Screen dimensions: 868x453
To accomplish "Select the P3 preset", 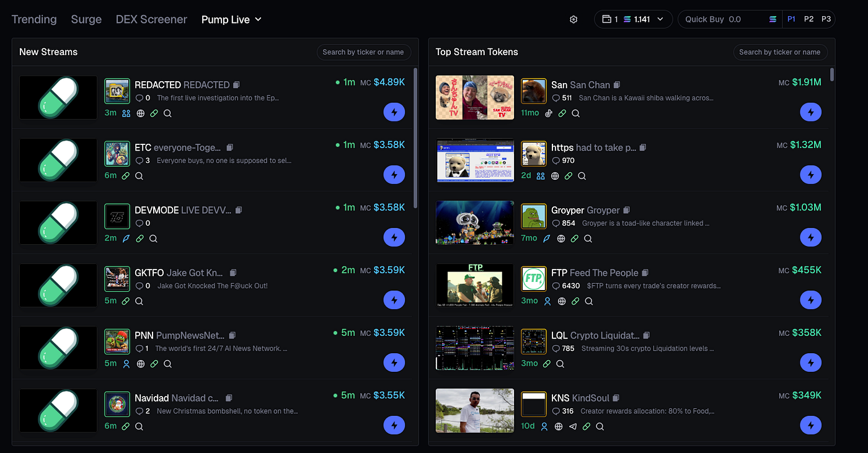I will 826,19.
